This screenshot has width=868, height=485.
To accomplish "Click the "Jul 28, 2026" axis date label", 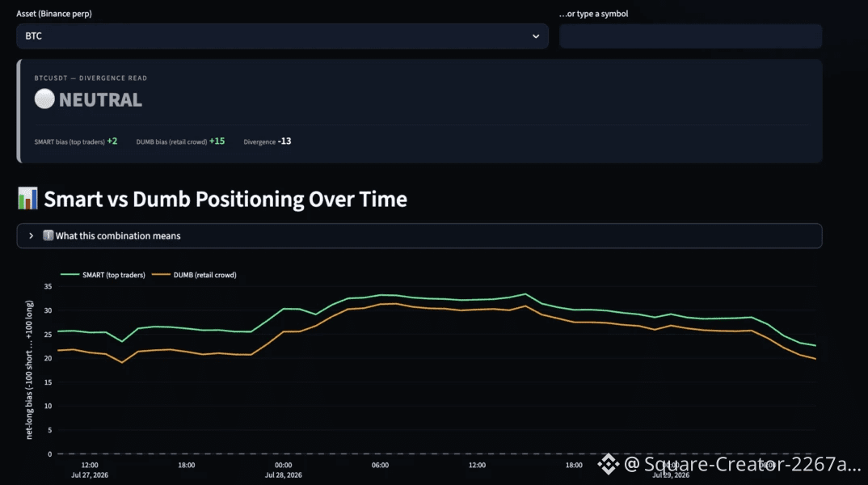I will coord(284,475).
